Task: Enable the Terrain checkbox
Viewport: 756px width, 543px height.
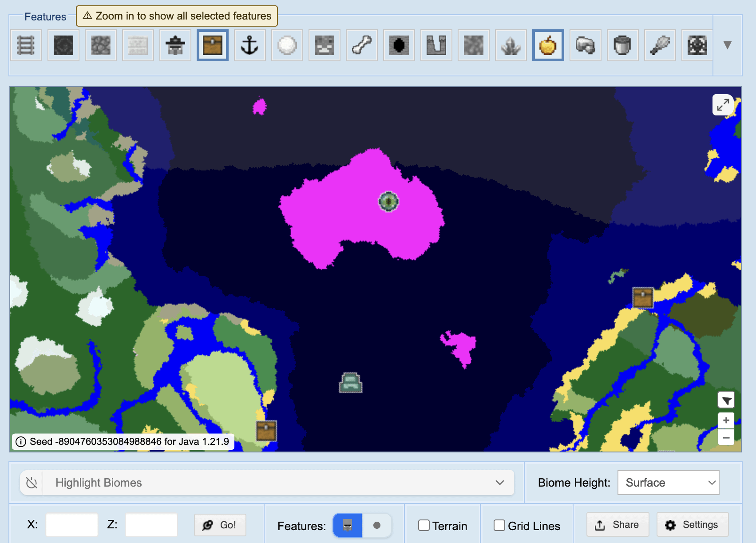Action: tap(424, 526)
